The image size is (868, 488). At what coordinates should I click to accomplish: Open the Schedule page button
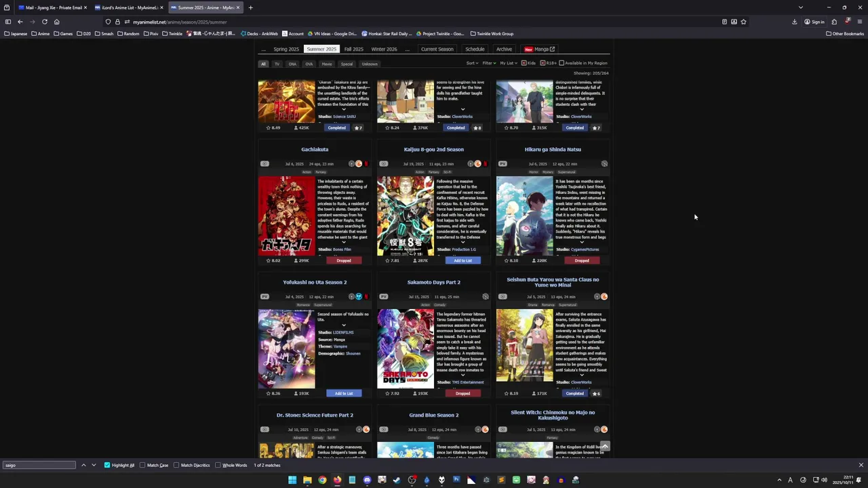(x=475, y=49)
